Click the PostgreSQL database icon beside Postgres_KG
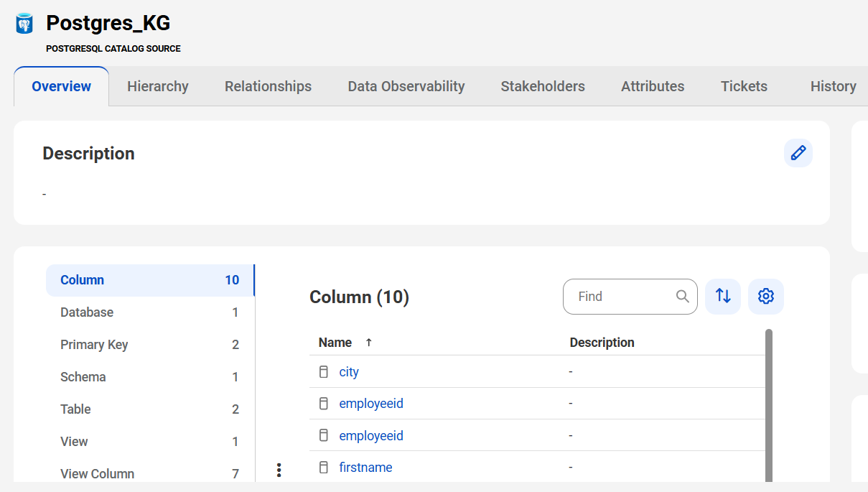 pyautogui.click(x=24, y=24)
